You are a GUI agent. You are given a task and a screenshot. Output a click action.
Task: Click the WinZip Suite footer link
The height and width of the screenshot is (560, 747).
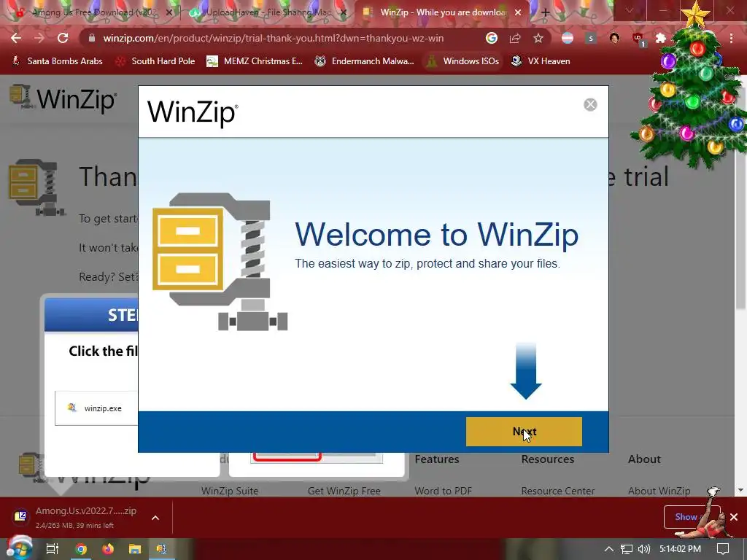tap(230, 491)
